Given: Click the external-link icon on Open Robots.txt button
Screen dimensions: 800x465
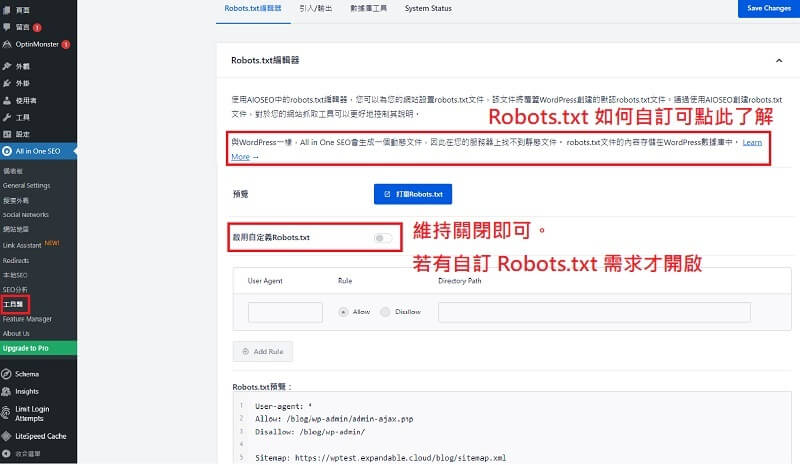Looking at the screenshot, I should (x=387, y=194).
